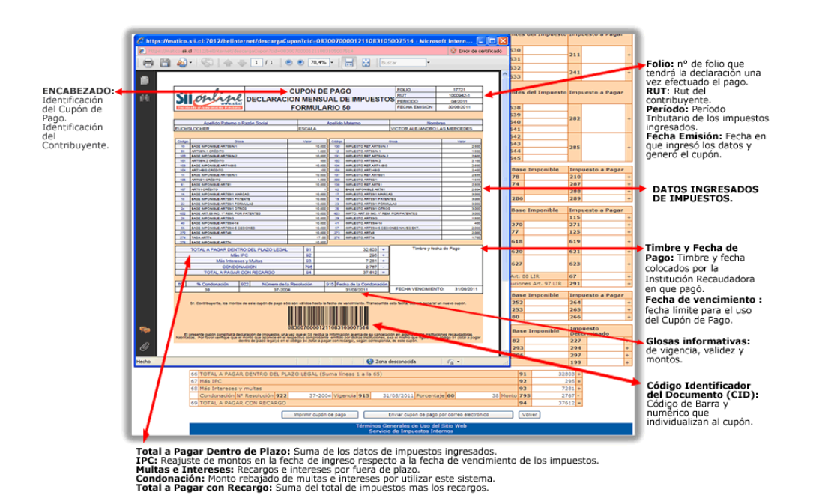Click the Zona desconocida globe in status bar
834x504 pixels.
[369, 362]
